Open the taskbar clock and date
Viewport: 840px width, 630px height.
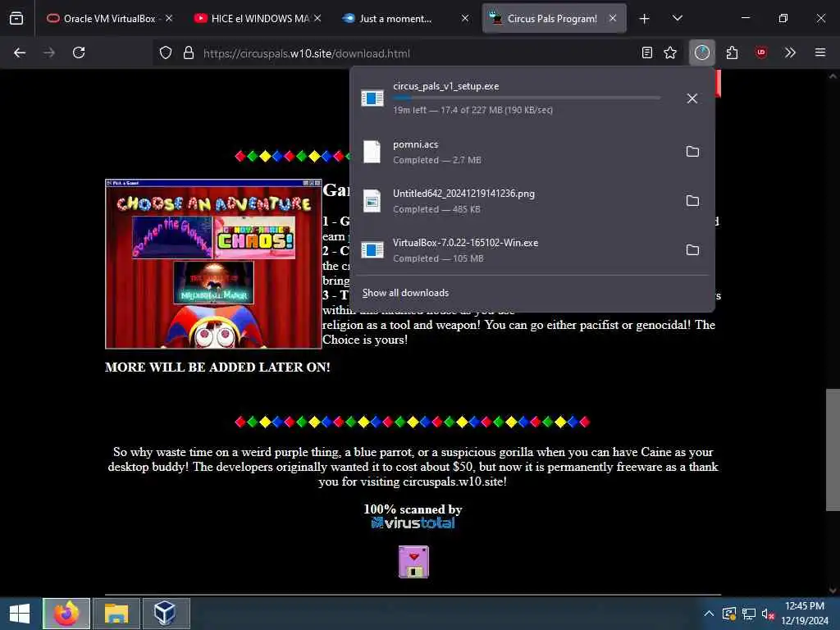(805, 614)
